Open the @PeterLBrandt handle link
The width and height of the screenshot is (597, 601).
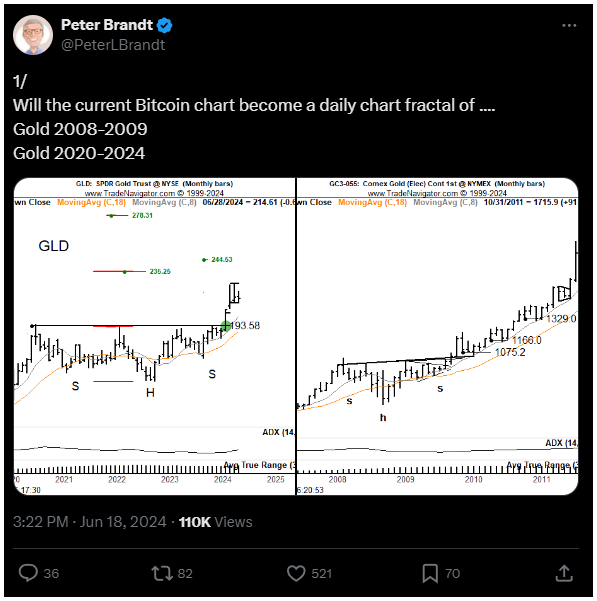pyautogui.click(x=113, y=45)
